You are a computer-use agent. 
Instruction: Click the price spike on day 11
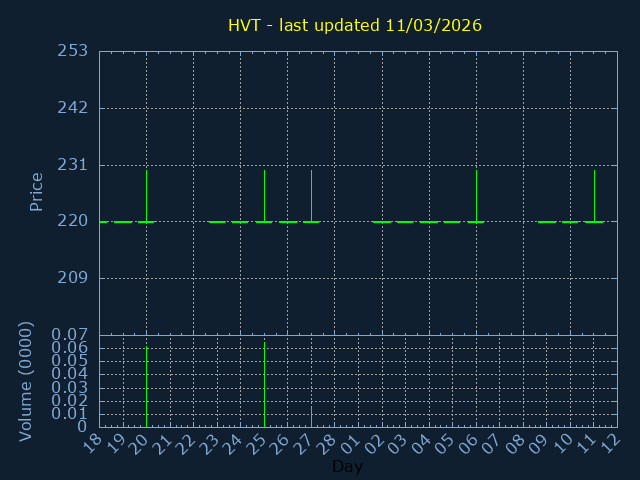click(594, 195)
